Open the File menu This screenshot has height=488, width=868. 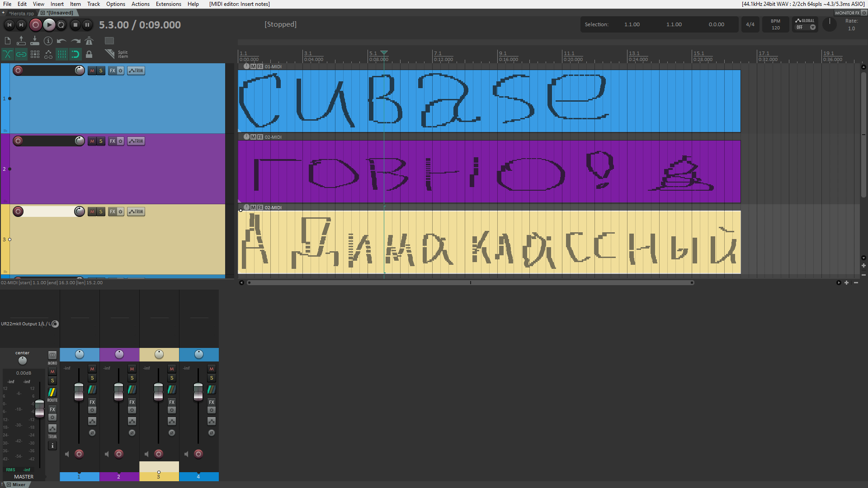(7, 4)
